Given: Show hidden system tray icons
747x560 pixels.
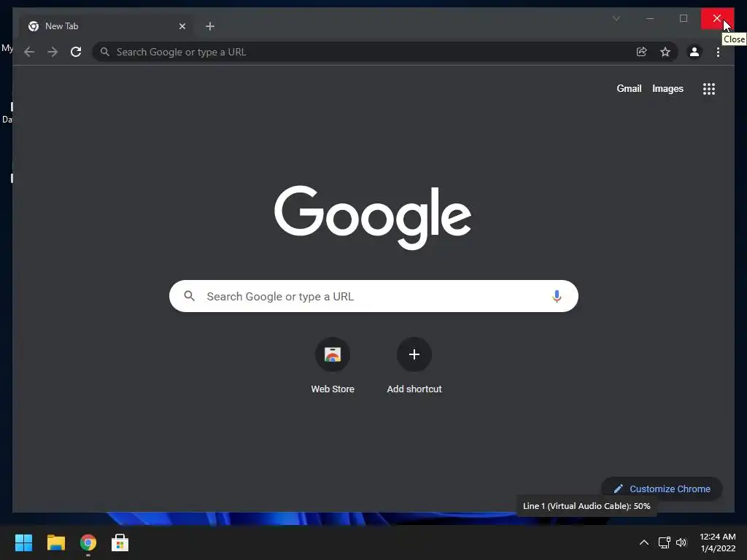Looking at the screenshot, I should point(643,542).
